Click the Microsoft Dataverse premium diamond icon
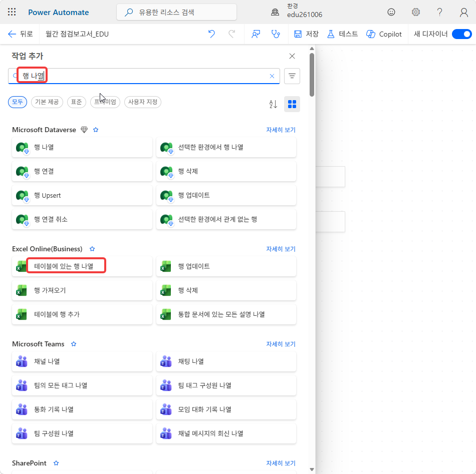 tap(84, 130)
